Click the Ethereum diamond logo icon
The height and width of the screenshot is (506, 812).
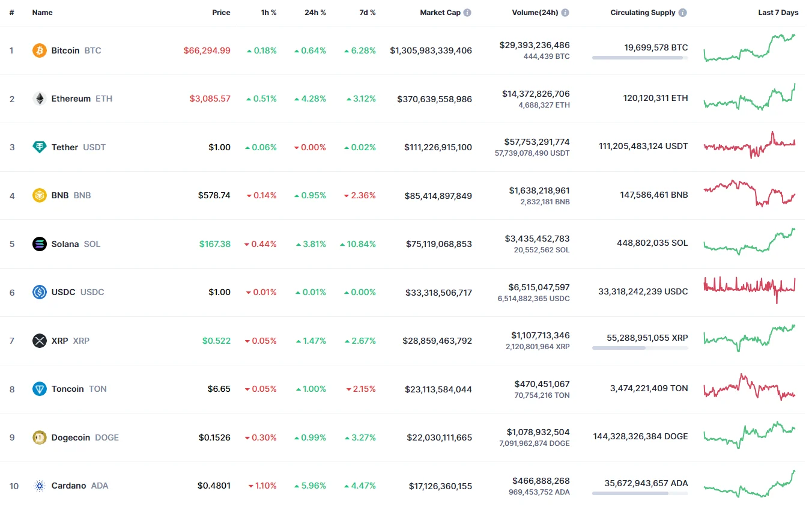39,99
